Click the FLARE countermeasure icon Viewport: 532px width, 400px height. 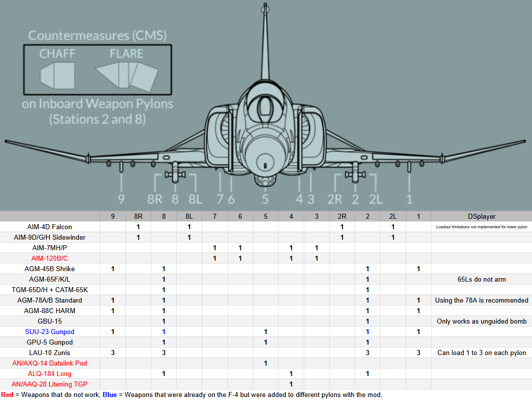(x=127, y=76)
